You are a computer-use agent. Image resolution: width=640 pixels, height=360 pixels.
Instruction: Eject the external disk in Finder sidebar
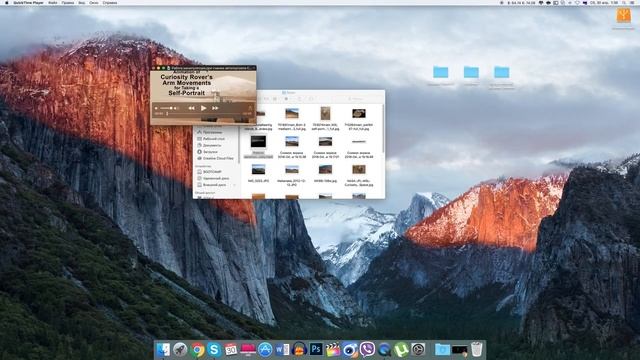pyautogui.click(x=235, y=185)
